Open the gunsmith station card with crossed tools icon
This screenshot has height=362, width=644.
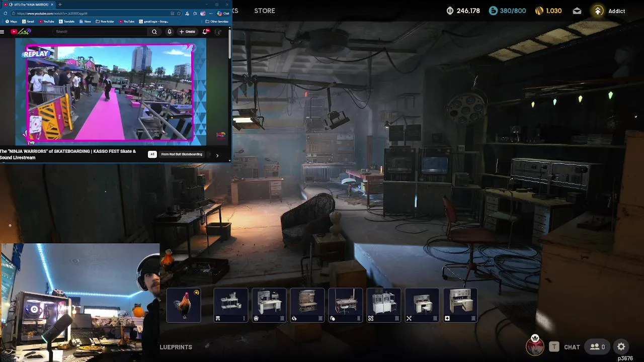point(422,305)
